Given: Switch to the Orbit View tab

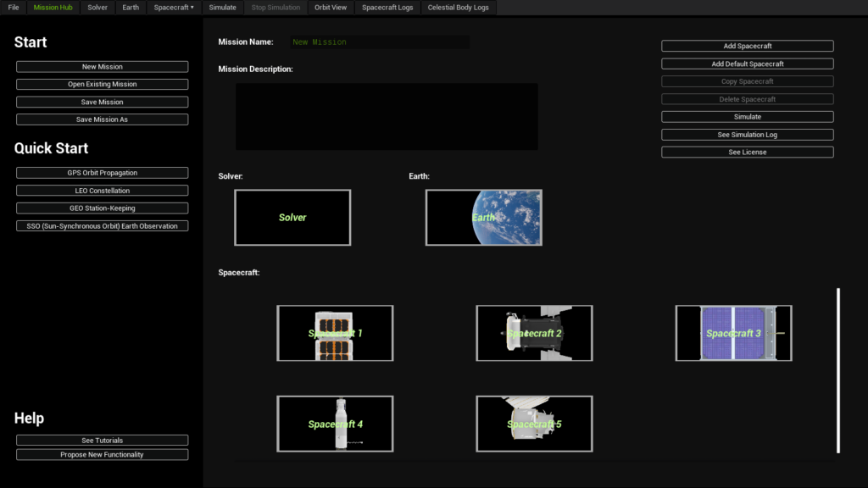Looking at the screenshot, I should pos(331,8).
